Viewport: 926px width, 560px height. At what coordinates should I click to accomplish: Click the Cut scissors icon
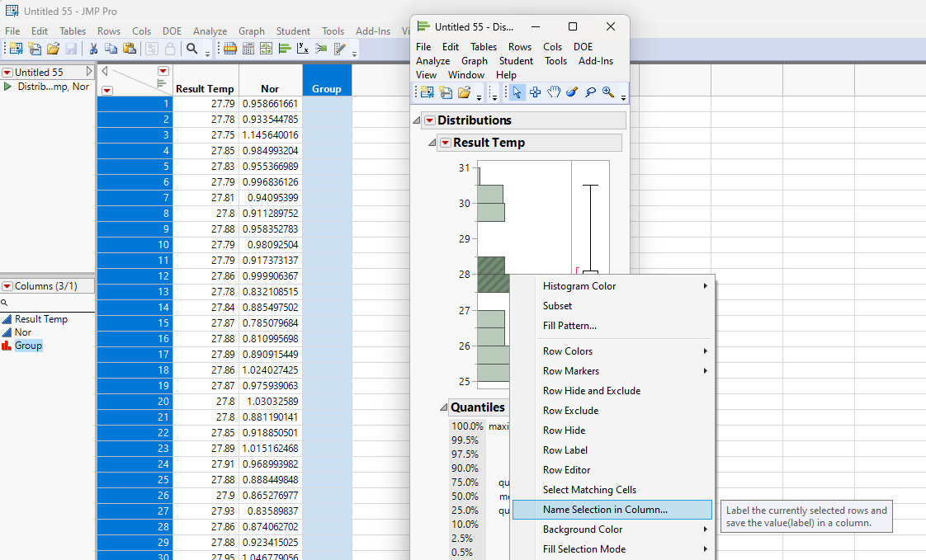pyautogui.click(x=93, y=49)
